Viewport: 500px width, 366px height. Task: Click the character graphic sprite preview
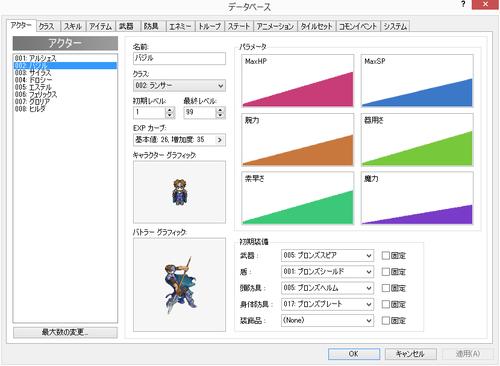point(179,192)
